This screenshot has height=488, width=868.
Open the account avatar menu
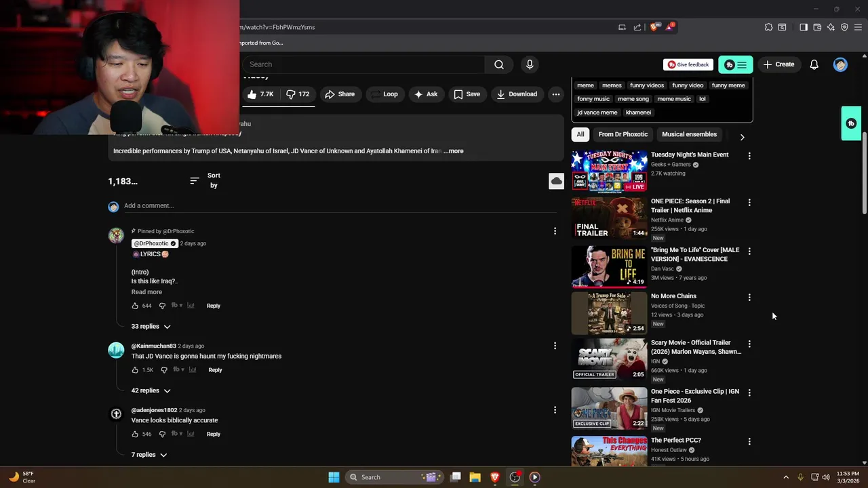coord(840,64)
